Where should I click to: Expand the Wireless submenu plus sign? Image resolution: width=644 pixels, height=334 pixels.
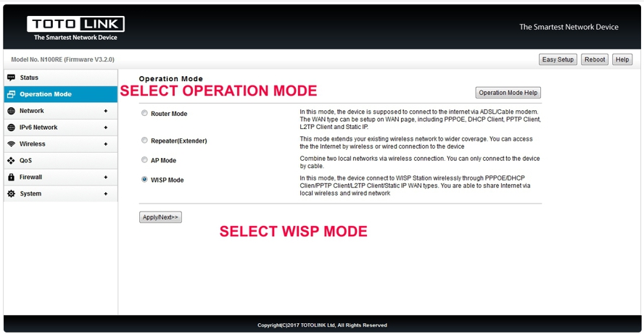point(106,144)
